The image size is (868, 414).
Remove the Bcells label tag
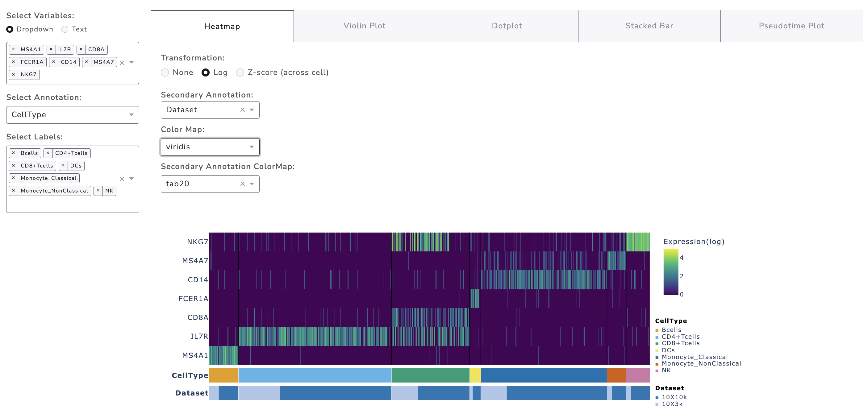[x=14, y=153]
